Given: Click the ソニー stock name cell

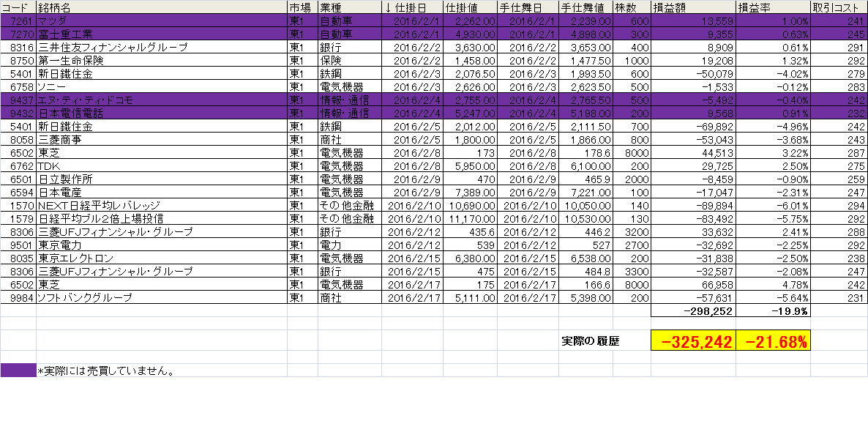Looking at the screenshot, I should (162, 86).
